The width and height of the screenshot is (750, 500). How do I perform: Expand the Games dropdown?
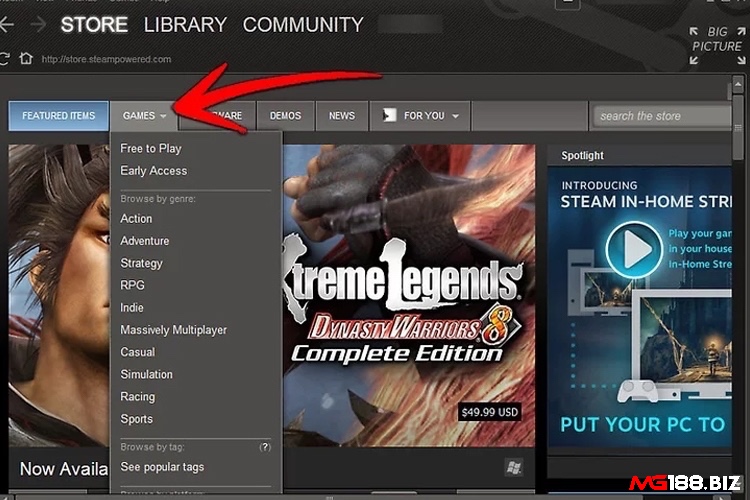click(x=144, y=116)
